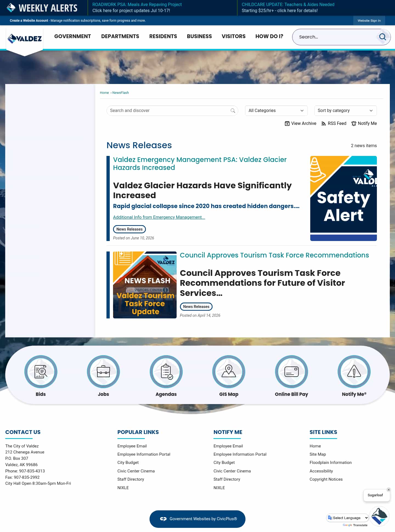Screen dimensions: 395x532
Task: Open Copyright Notices link
Action: 326,479
